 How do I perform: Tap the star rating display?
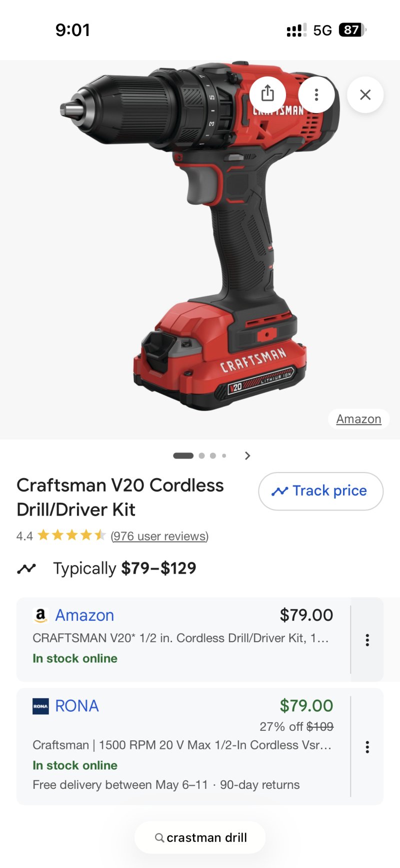(x=71, y=536)
